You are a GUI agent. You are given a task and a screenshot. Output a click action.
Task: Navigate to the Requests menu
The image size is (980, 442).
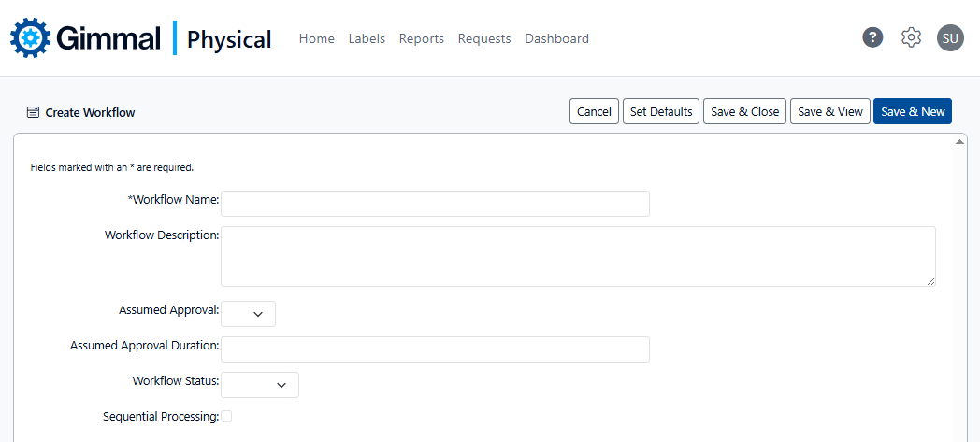[484, 38]
